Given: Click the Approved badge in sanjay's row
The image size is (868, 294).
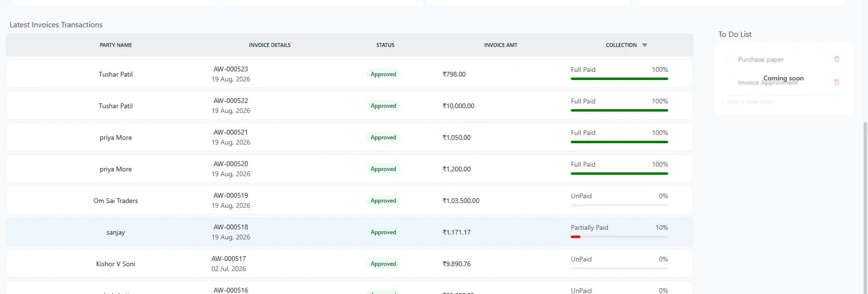Looking at the screenshot, I should click(383, 232).
